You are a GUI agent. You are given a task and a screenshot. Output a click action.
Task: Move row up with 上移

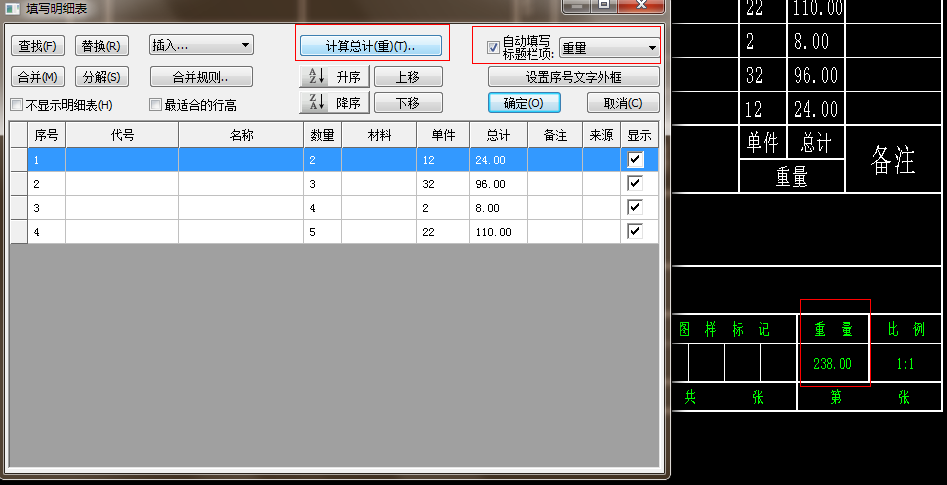[408, 77]
